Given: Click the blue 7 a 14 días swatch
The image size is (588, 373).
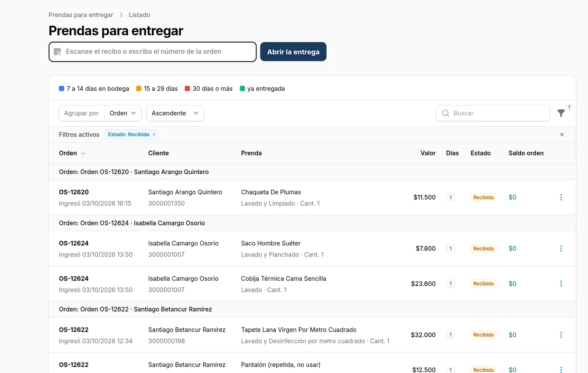Looking at the screenshot, I should pyautogui.click(x=62, y=89).
